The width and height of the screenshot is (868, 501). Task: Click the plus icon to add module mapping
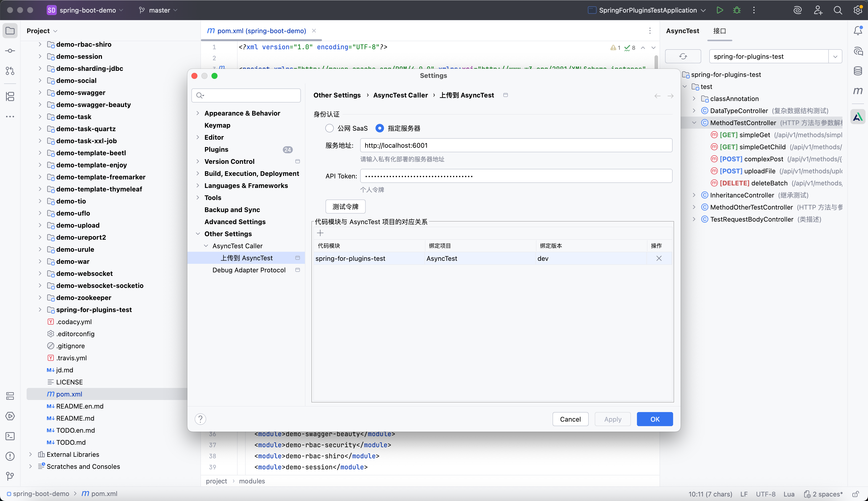[x=320, y=233]
